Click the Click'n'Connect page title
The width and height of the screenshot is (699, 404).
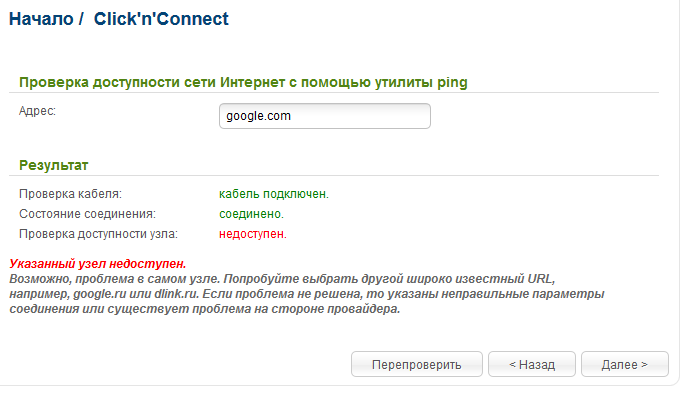161,19
